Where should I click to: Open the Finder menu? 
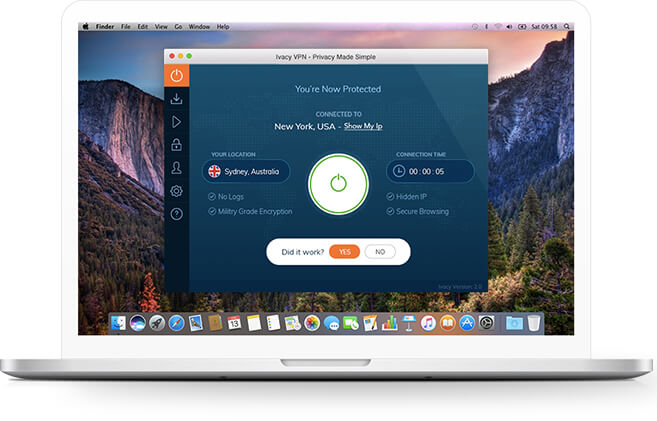(105, 26)
